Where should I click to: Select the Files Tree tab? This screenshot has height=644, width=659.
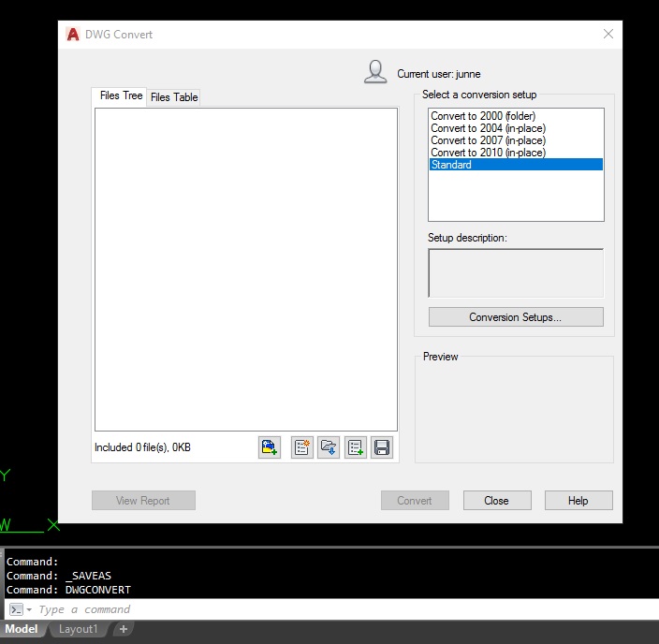coord(121,95)
